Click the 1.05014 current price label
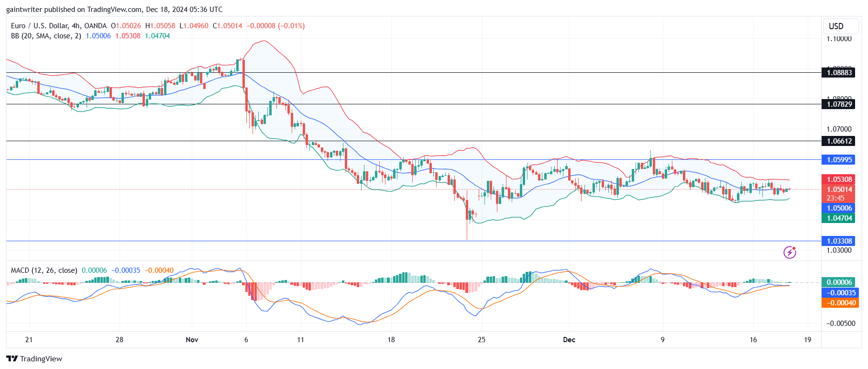868x369 pixels. click(839, 190)
